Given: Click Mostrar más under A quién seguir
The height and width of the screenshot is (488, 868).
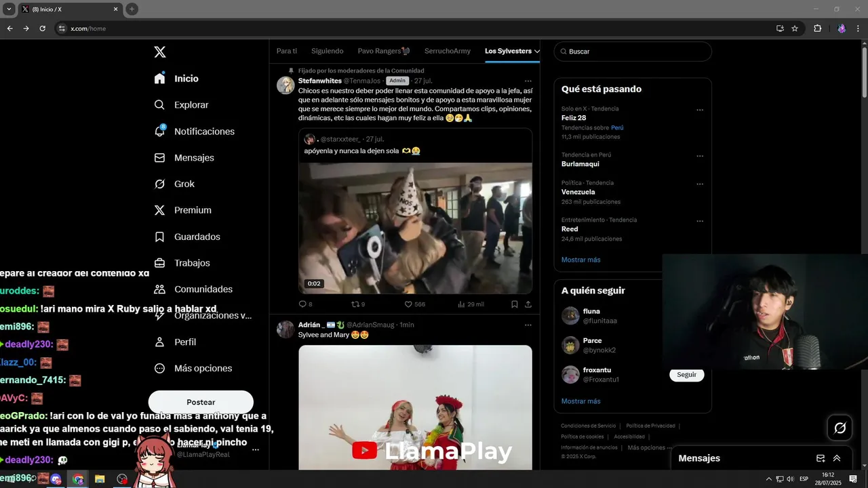Looking at the screenshot, I should (581, 401).
